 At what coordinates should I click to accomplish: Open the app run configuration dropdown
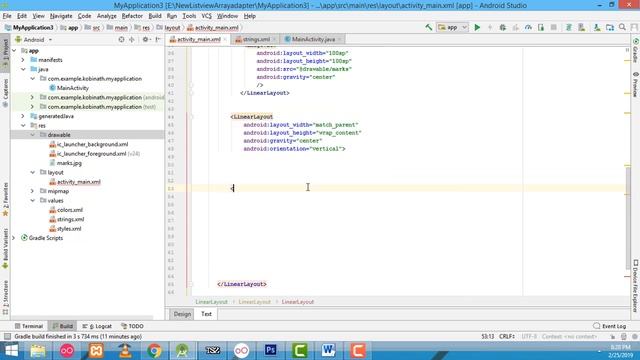point(452,27)
